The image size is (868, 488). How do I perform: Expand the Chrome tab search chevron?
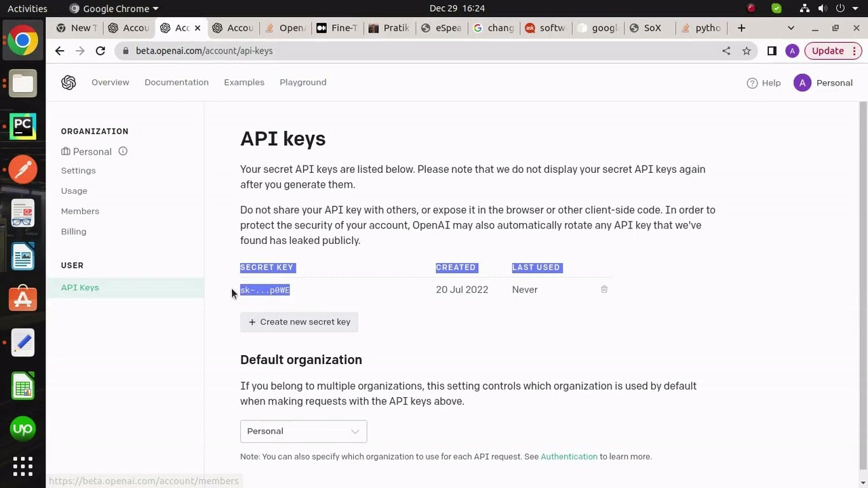pyautogui.click(x=791, y=28)
